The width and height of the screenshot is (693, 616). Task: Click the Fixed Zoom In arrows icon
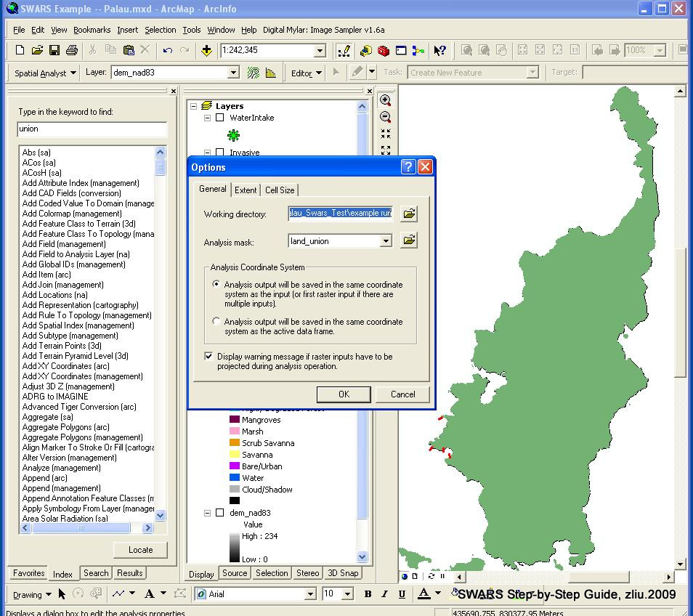click(x=386, y=134)
